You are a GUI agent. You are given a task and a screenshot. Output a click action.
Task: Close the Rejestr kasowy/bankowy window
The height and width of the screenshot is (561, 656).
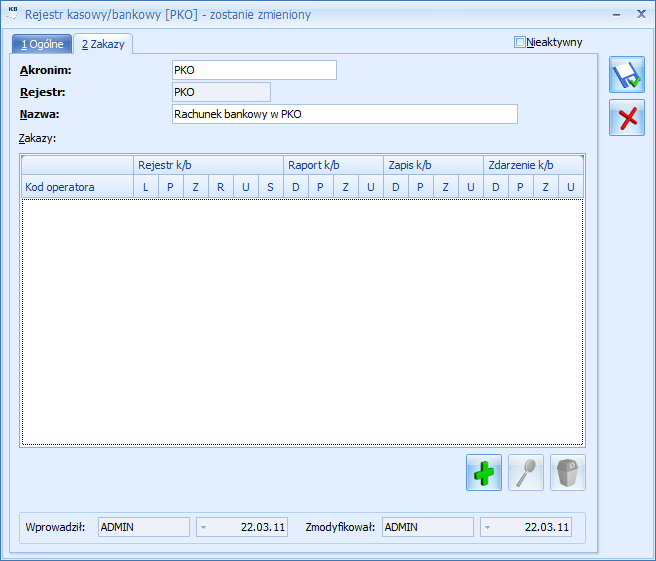[641, 14]
